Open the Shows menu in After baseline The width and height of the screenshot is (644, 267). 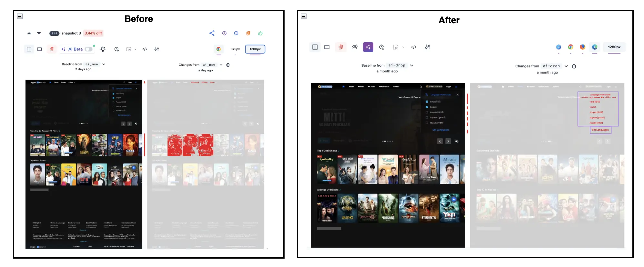351,86
